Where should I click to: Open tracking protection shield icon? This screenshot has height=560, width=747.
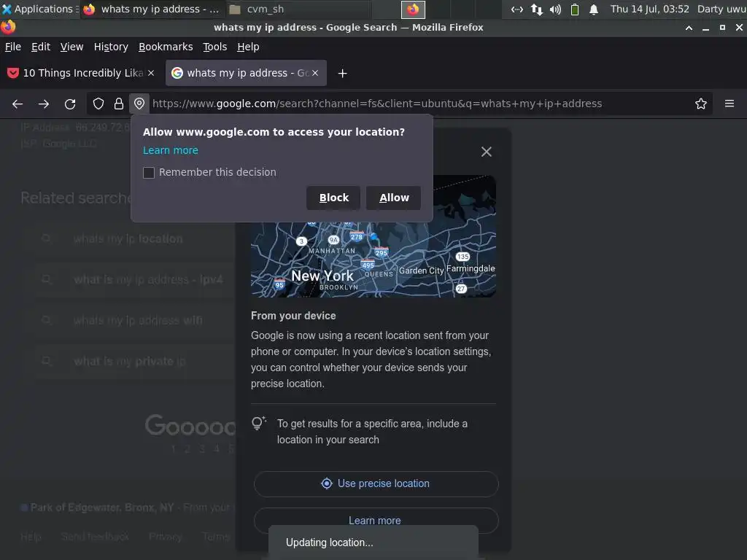(x=98, y=104)
